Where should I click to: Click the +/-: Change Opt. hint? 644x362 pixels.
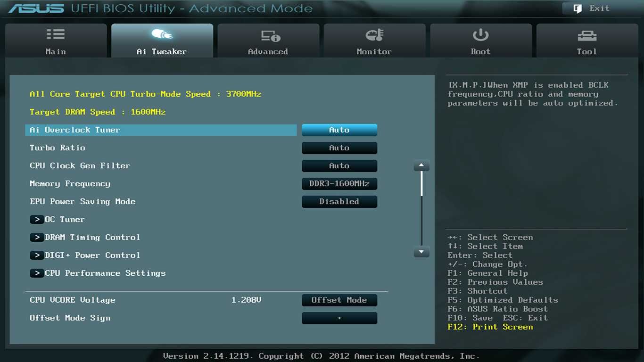[x=487, y=264]
